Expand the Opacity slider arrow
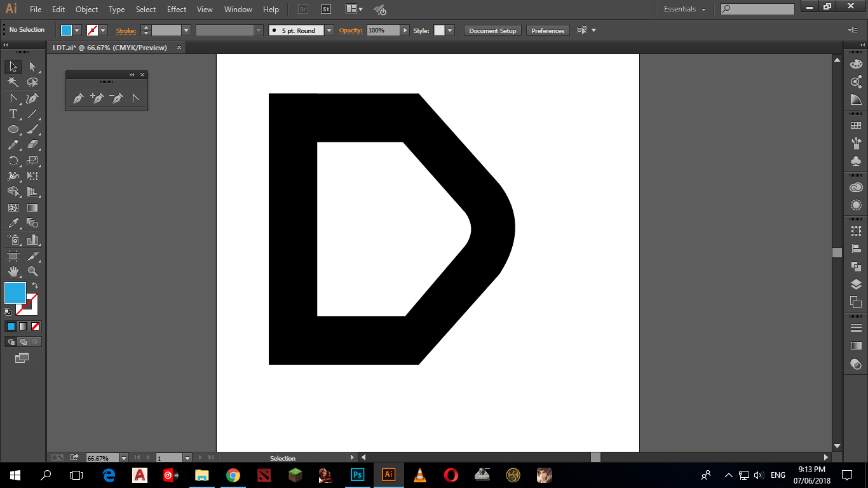This screenshot has width=868, height=488. click(405, 30)
